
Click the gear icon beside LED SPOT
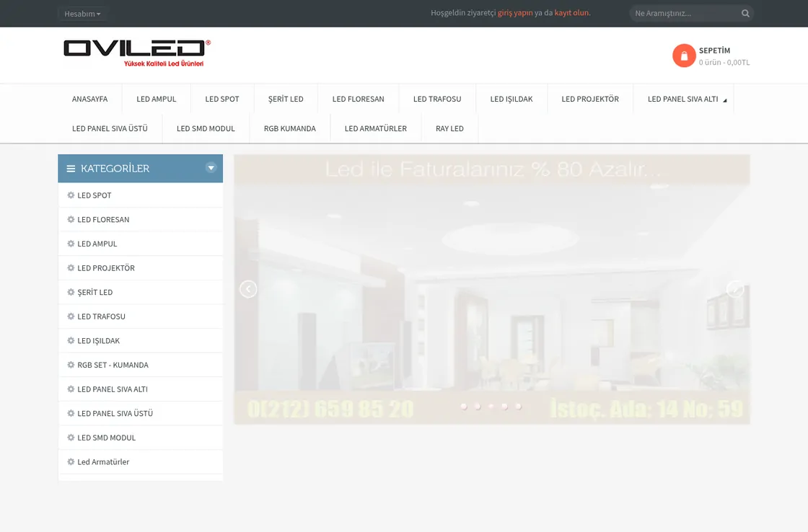(71, 195)
